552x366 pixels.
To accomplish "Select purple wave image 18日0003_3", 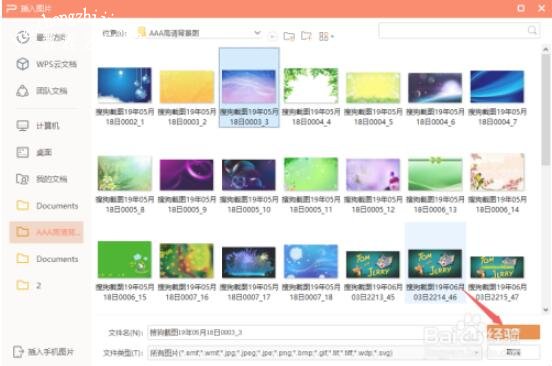I will coord(249,88).
